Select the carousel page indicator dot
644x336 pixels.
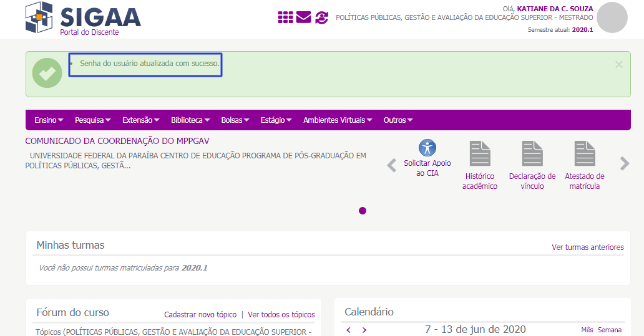coord(363,211)
